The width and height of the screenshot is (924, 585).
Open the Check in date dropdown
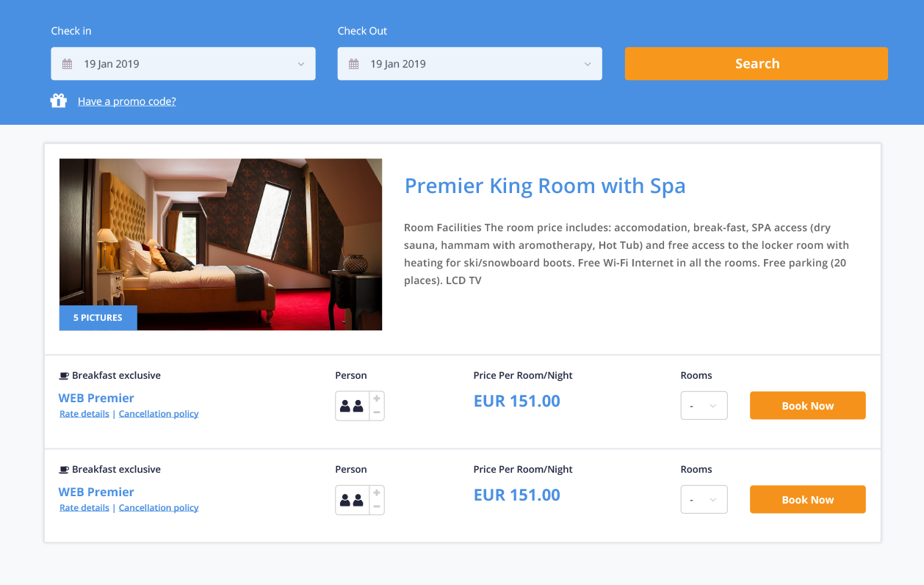tap(183, 64)
